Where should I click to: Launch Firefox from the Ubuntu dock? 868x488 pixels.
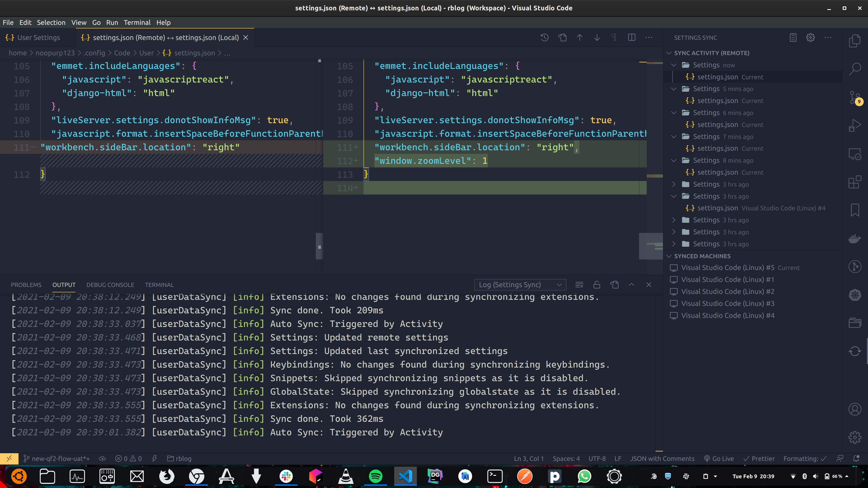(x=167, y=476)
